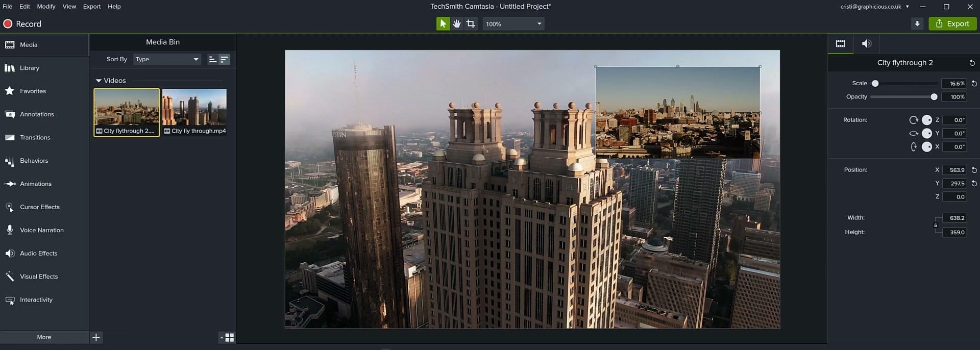Viewport: 980px width, 350px height.
Task: Reset the Position Y value
Action: click(x=974, y=183)
